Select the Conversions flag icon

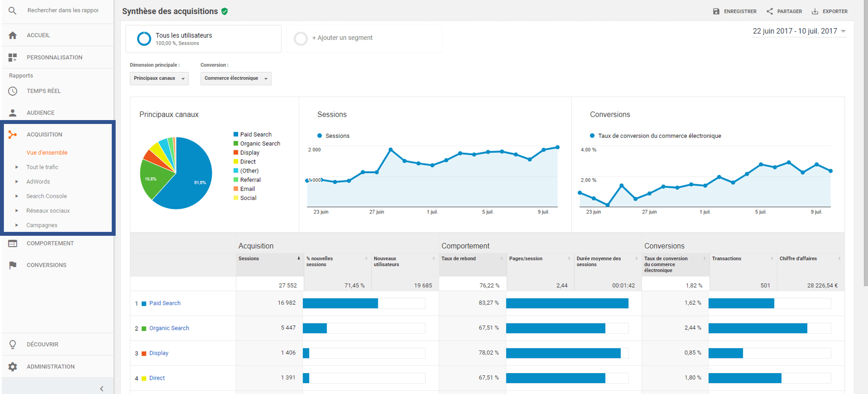[13, 265]
